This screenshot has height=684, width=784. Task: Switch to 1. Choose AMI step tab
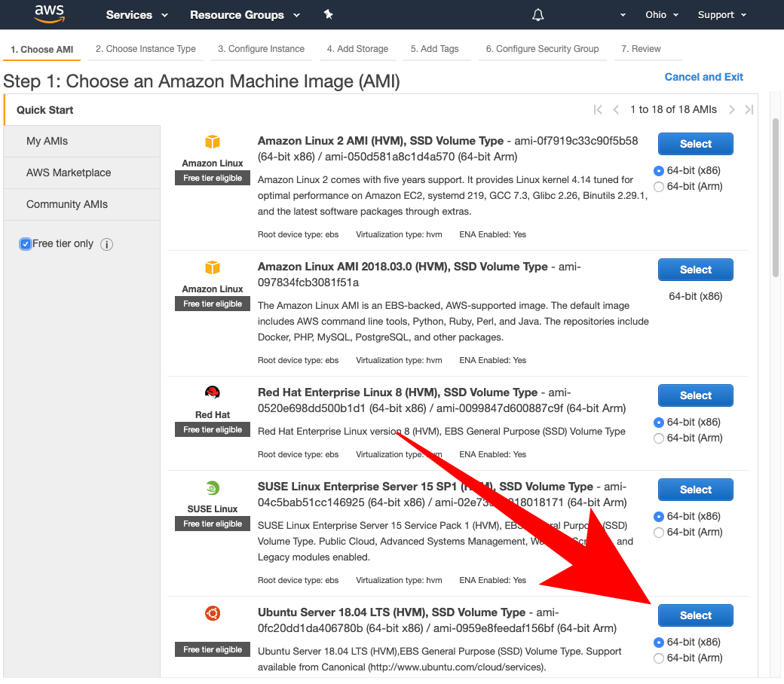pyautogui.click(x=42, y=50)
